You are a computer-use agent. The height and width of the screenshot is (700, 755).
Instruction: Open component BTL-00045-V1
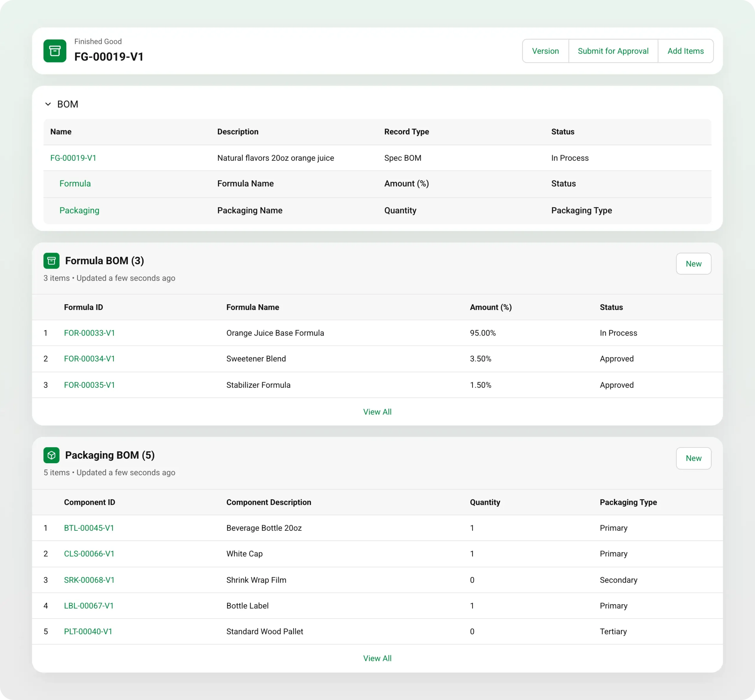[x=89, y=528]
